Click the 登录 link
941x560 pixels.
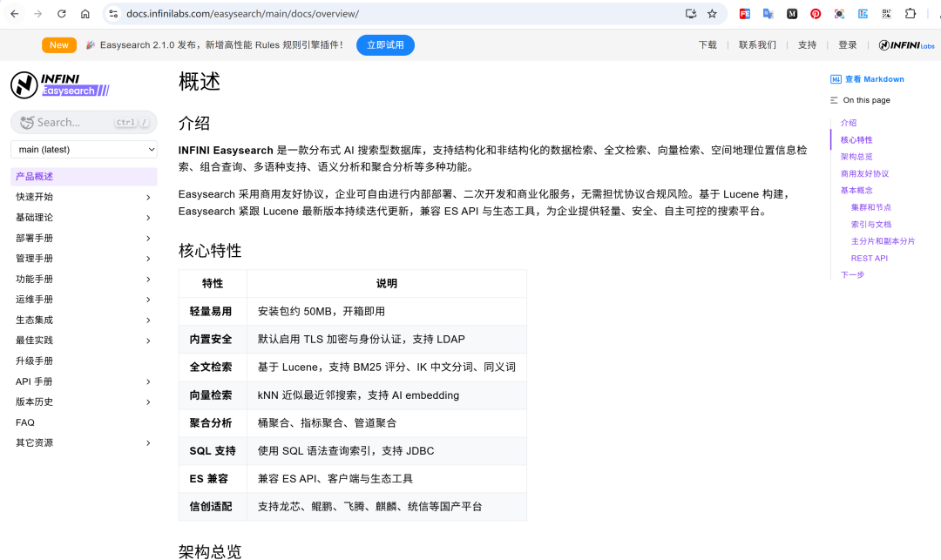pos(848,45)
